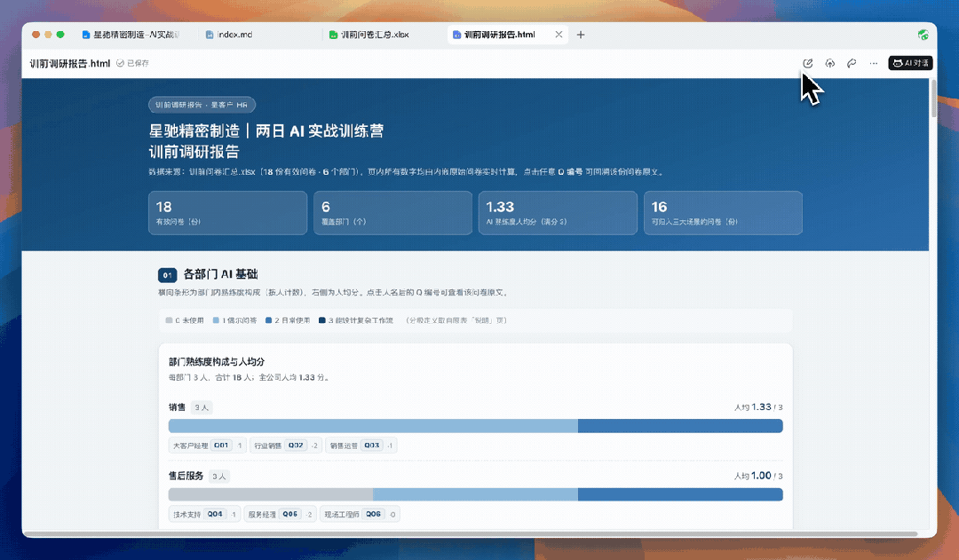Click the 各部门 AI 基础 section heading
Screen dimensions: 959x560
coord(221,274)
